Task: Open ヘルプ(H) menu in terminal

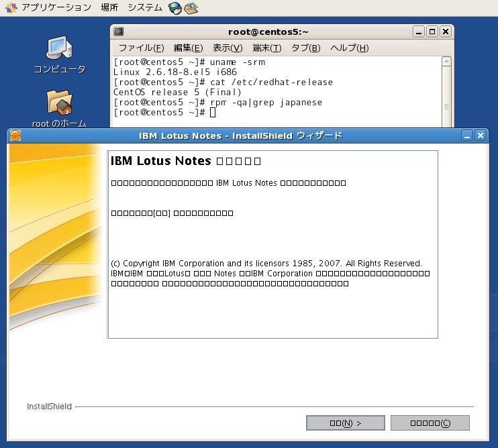Action: pyautogui.click(x=350, y=48)
